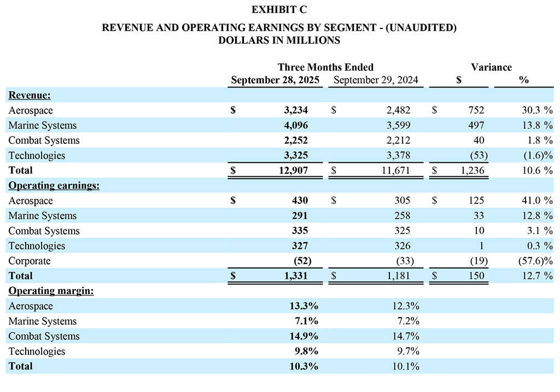Click total operating margin 10.3%
The height and width of the screenshot is (392, 560).
pyautogui.click(x=302, y=366)
